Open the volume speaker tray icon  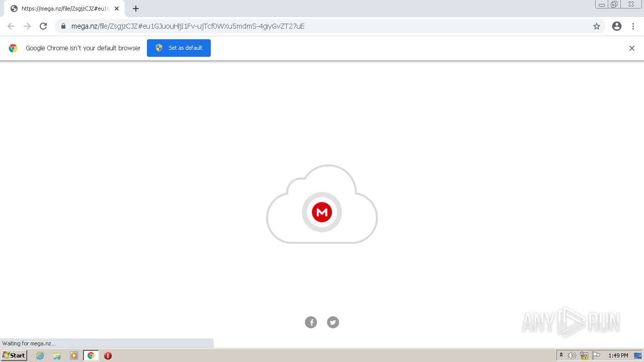(572, 355)
